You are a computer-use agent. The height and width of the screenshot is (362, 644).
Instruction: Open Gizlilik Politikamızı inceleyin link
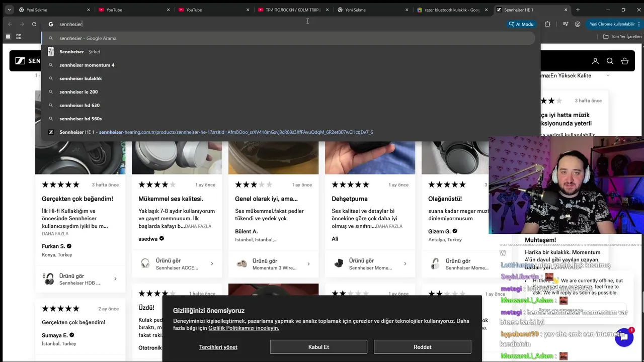click(244, 328)
